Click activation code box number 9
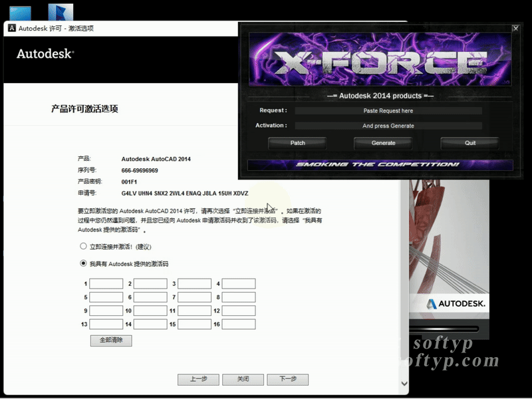 click(106, 311)
